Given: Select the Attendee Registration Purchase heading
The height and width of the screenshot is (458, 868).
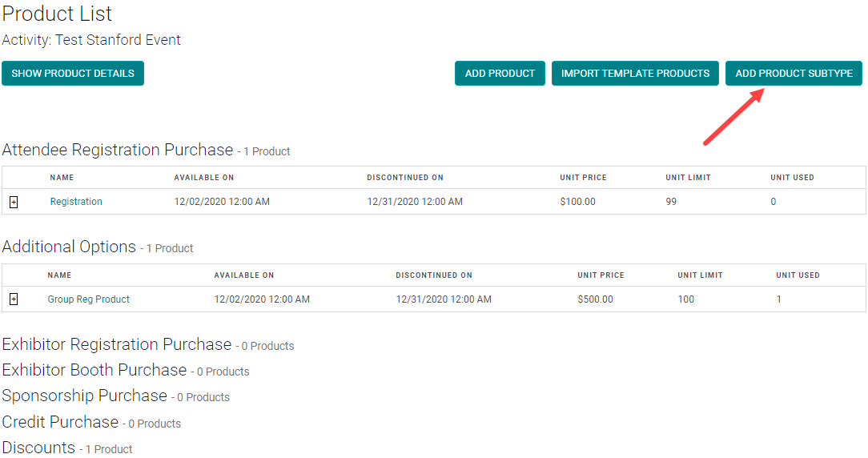Looking at the screenshot, I should pyautogui.click(x=117, y=150).
